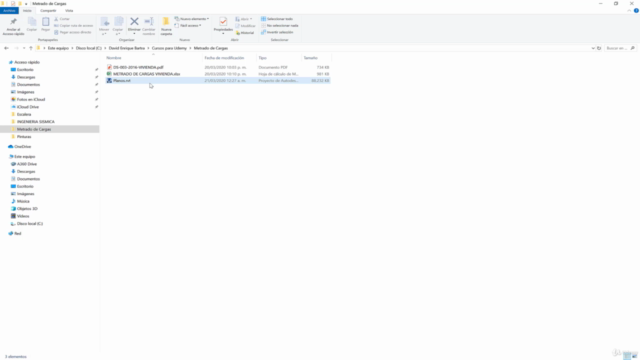Click the refresh button beside the address bar
640x360 pixels.
point(599,48)
